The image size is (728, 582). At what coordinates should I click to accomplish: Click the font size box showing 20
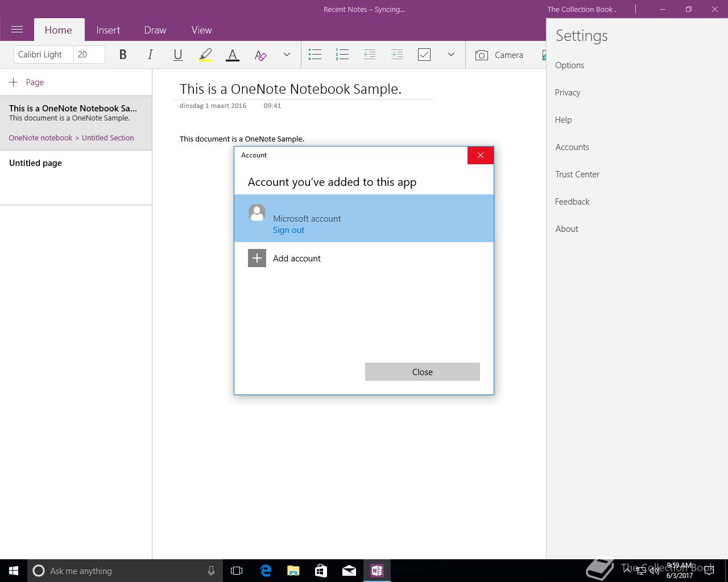(x=89, y=55)
